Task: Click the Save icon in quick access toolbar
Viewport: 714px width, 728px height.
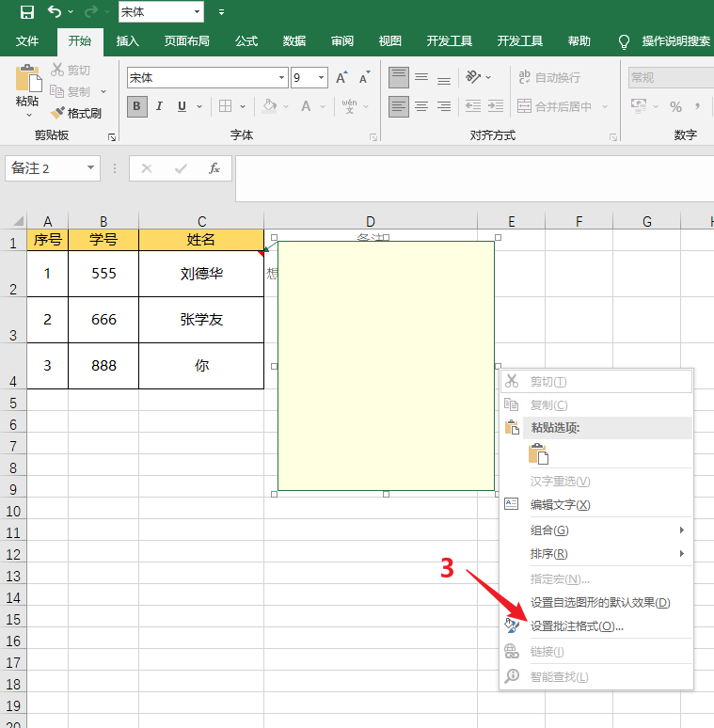Action: tap(27, 12)
